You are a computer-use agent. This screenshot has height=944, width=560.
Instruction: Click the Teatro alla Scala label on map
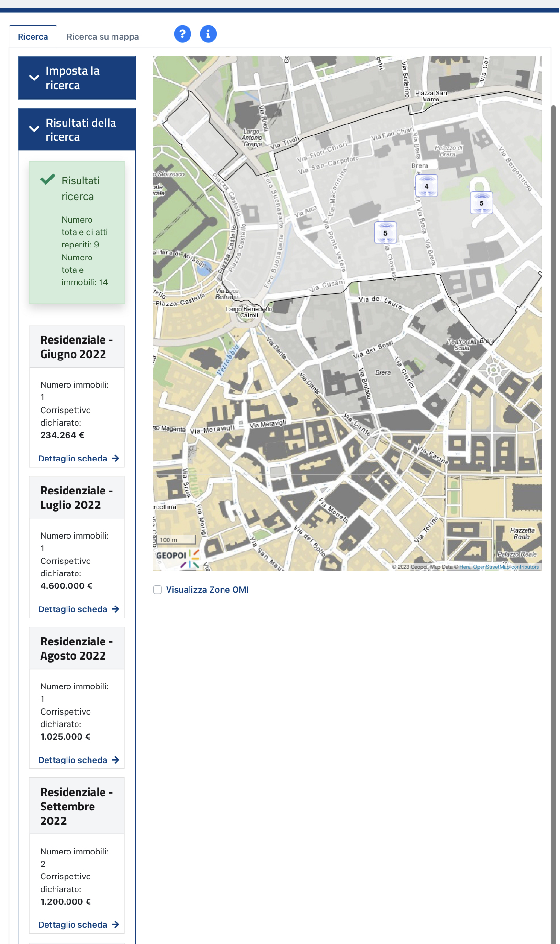(462, 345)
